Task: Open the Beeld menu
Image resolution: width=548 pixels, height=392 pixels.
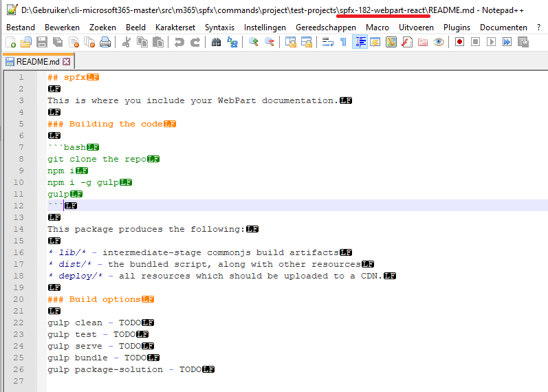Action: coord(135,28)
